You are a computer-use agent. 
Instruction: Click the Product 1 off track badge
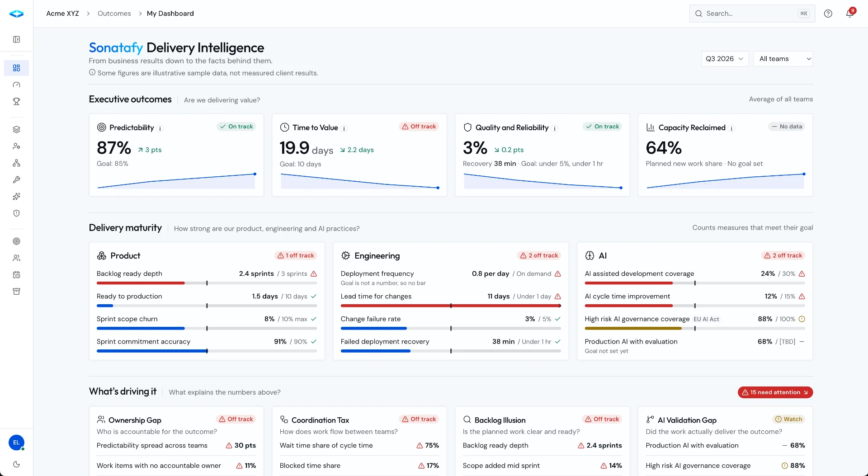(296, 255)
